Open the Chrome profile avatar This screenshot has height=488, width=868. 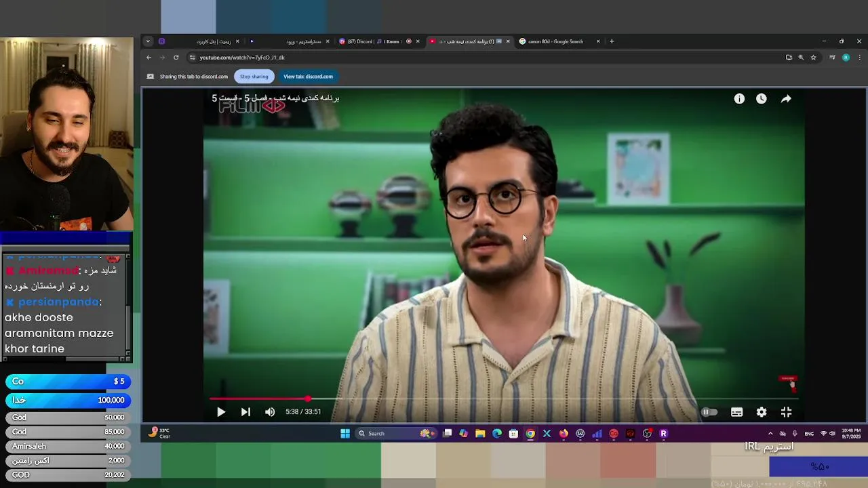click(846, 58)
